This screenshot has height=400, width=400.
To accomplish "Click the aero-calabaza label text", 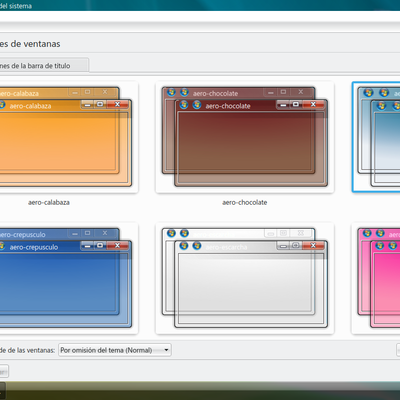I will pos(49,202).
